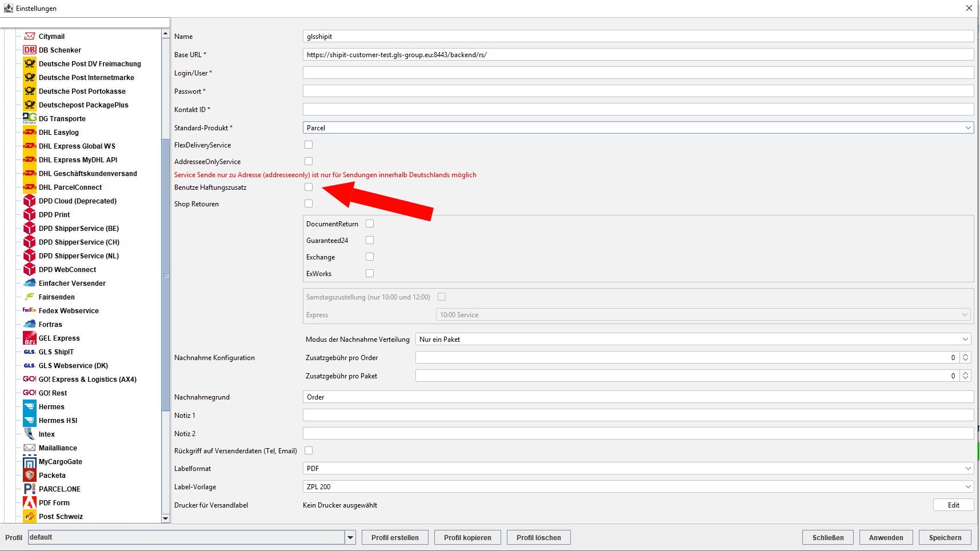This screenshot has height=551, width=980.
Task: Click the DPD Print cube icon
Action: pos(30,214)
